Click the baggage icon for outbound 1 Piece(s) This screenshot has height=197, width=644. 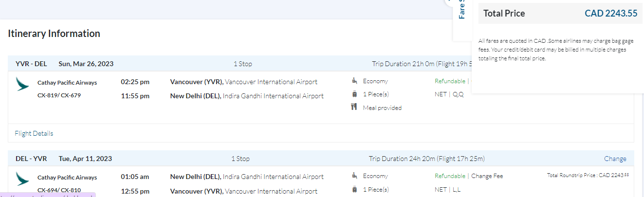[354, 94]
